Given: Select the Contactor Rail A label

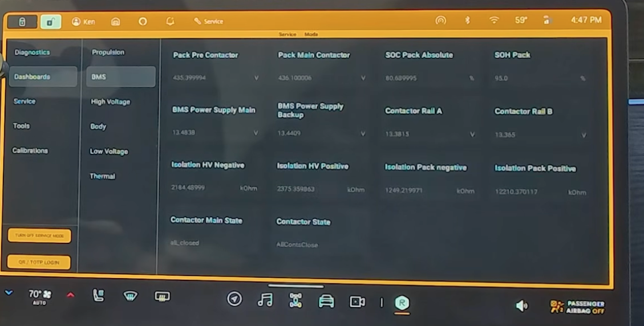Looking at the screenshot, I should pyautogui.click(x=413, y=111).
